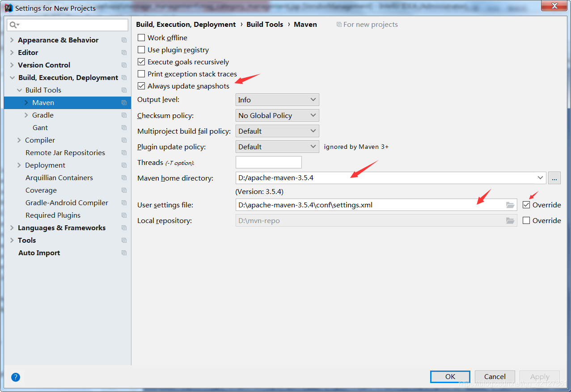Click the help question mark icon
The width and height of the screenshot is (571, 392).
click(x=16, y=377)
